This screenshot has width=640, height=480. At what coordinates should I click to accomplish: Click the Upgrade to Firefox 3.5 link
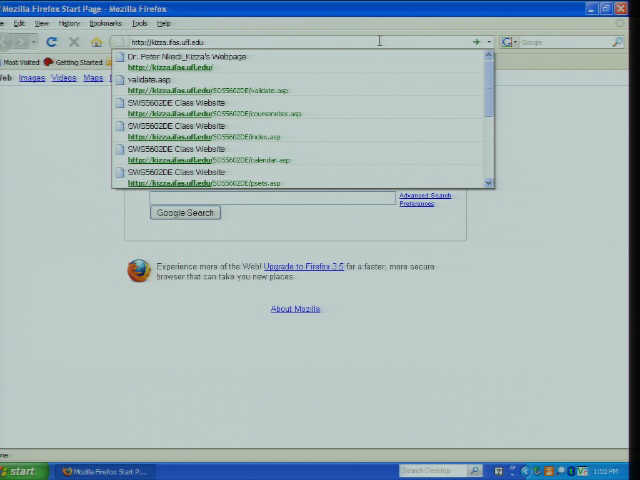[x=304, y=267]
